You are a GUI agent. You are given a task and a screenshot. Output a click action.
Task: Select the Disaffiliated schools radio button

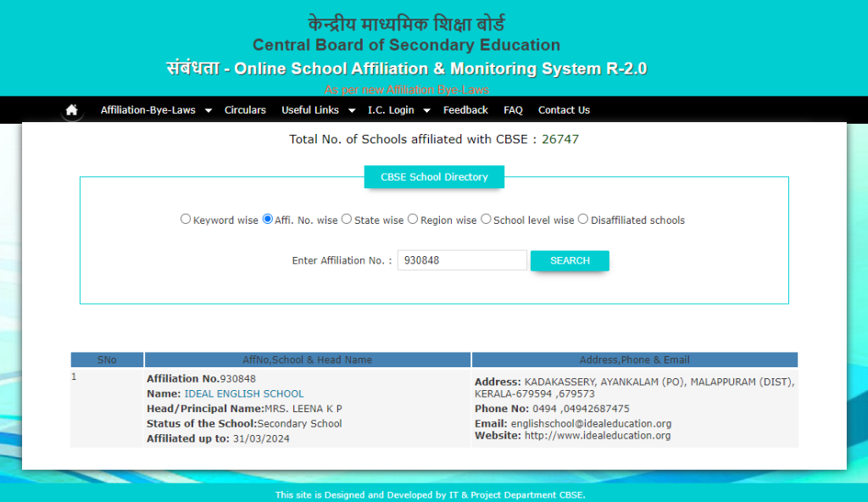(x=583, y=219)
